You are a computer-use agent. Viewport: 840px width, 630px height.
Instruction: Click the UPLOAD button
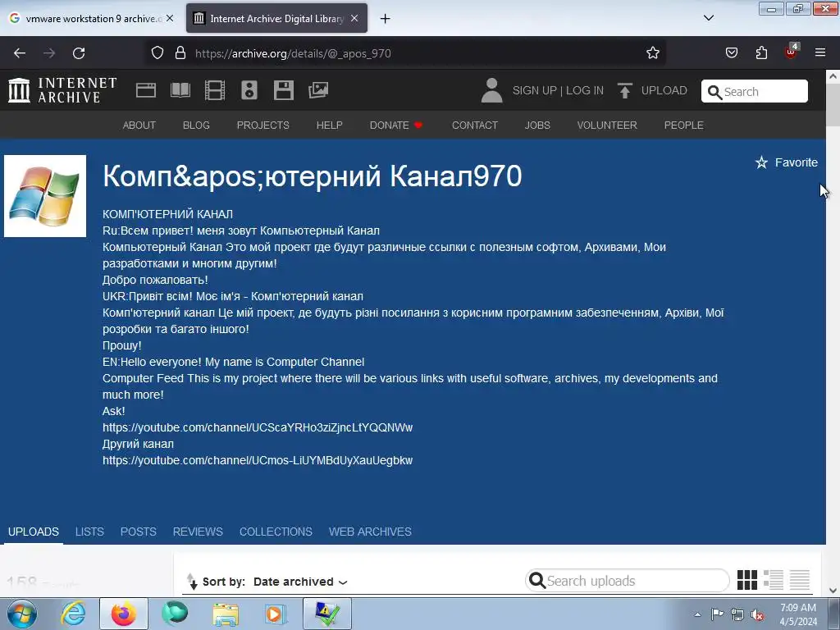point(652,90)
